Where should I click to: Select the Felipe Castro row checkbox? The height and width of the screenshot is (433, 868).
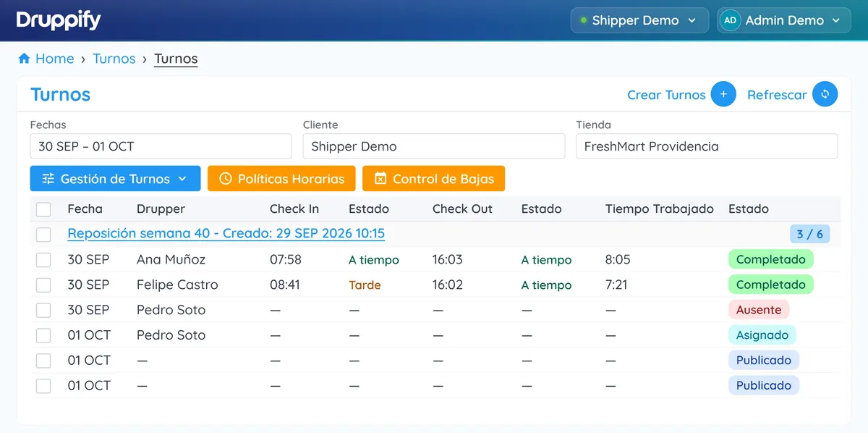(43, 285)
